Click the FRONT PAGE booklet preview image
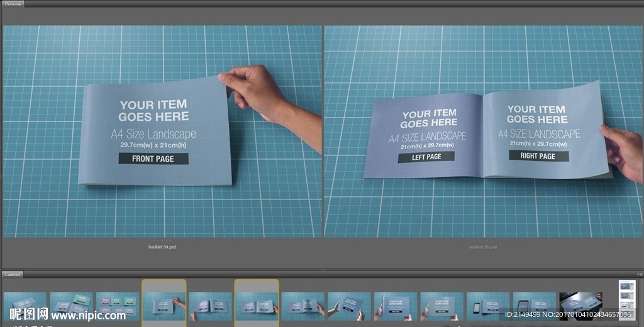The image size is (644, 327). click(162, 131)
